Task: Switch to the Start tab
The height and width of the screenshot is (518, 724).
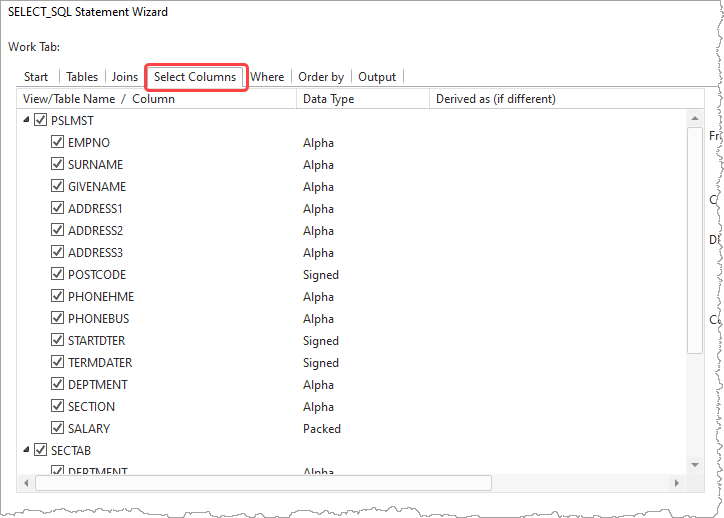Action: click(36, 77)
